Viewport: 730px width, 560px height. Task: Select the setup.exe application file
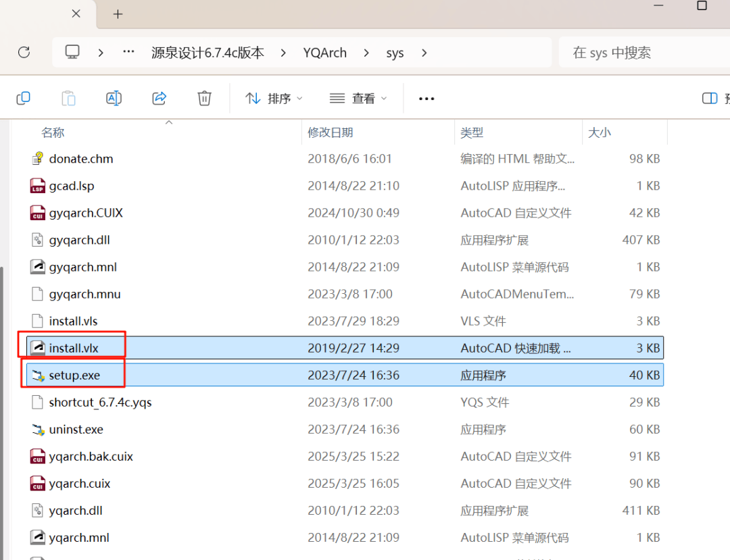pos(74,375)
